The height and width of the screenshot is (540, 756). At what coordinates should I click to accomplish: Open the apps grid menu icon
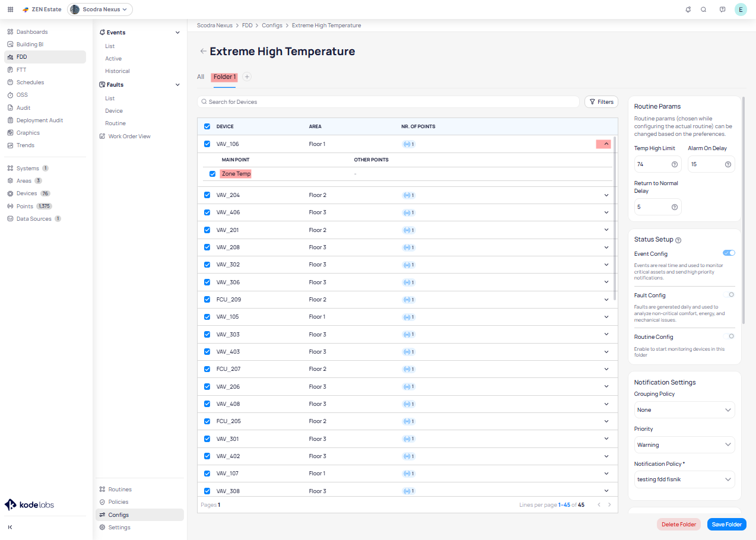pos(10,9)
